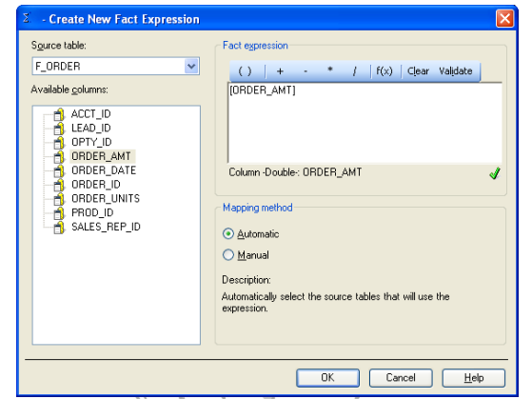Click the F_ORDER source table combo box
Viewport: 532px width, 399px height.
116,66
